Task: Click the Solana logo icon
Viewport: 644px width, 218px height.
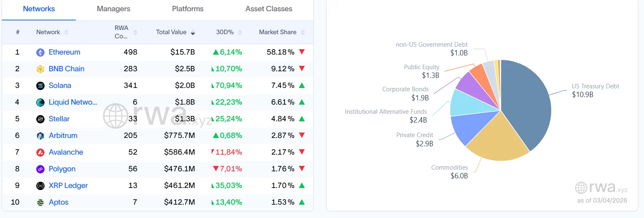Action: [40, 86]
